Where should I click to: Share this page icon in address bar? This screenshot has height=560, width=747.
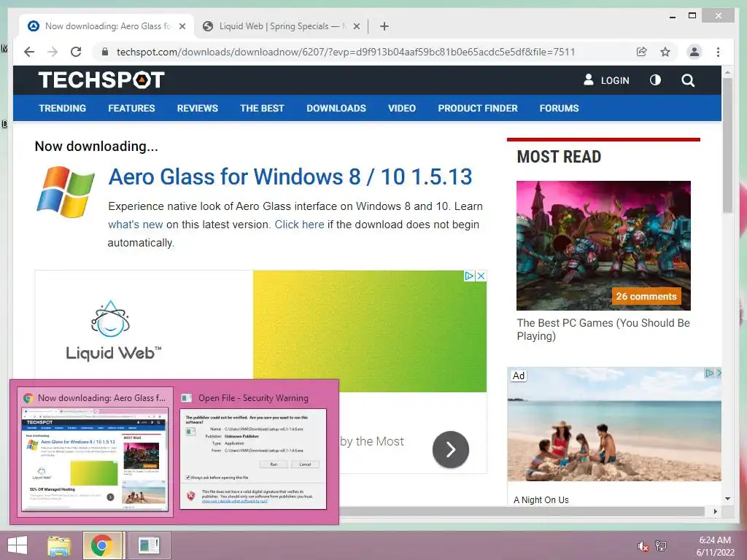click(x=642, y=52)
